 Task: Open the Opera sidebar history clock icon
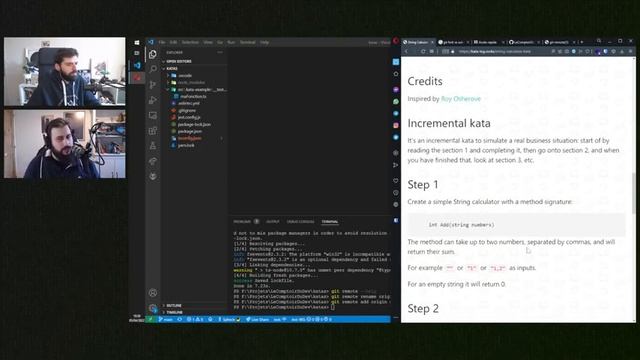(396, 192)
